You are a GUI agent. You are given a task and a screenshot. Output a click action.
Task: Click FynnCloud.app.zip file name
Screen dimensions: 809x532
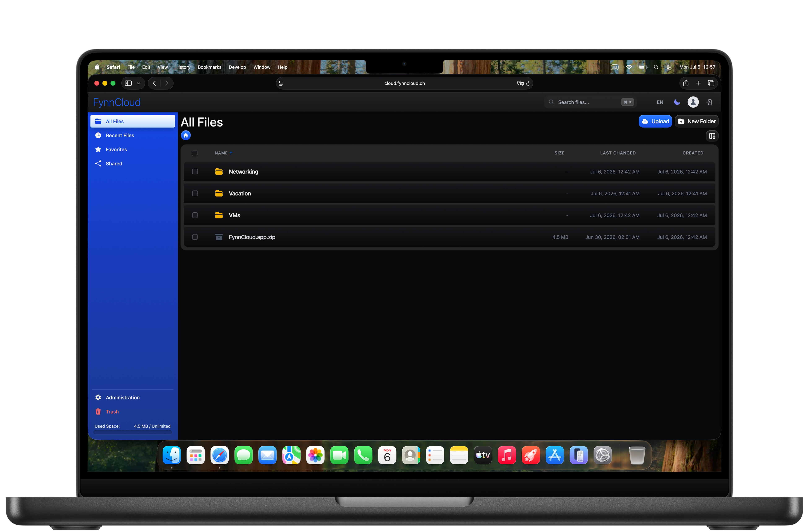coord(252,237)
